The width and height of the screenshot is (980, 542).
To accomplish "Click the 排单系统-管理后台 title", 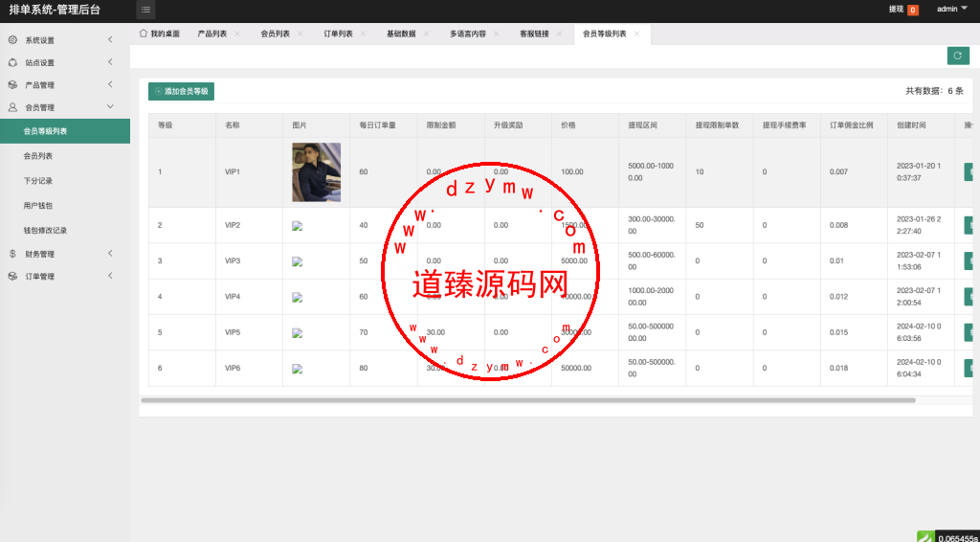I will 55,10.
